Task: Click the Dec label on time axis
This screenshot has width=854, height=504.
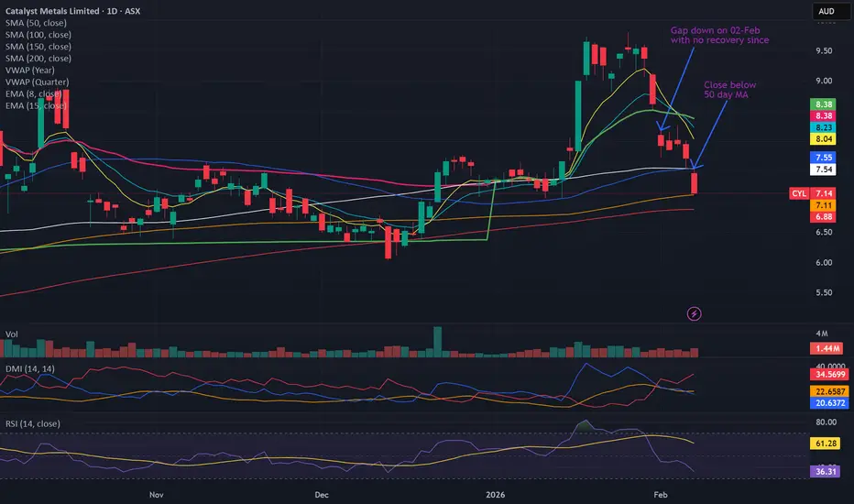Action: pyautogui.click(x=322, y=495)
